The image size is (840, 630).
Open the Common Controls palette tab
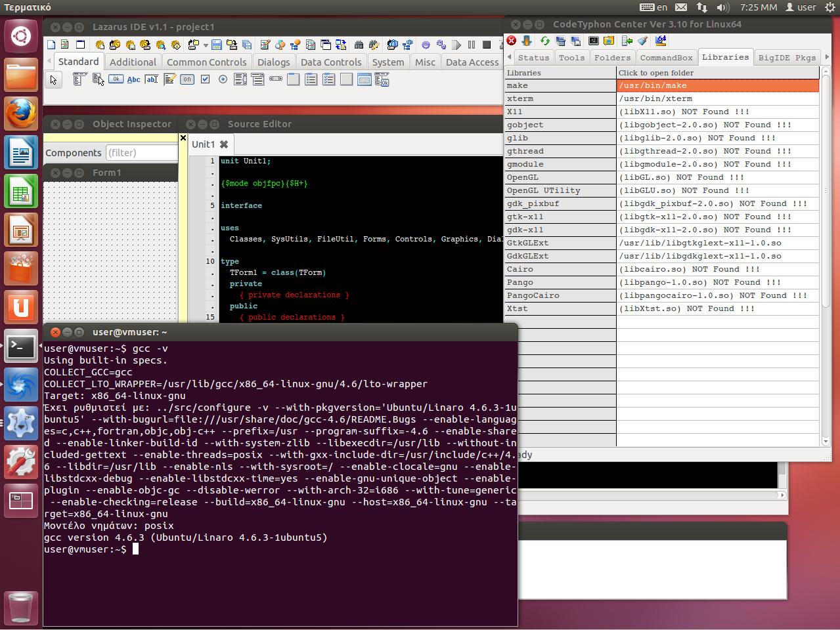pos(206,62)
